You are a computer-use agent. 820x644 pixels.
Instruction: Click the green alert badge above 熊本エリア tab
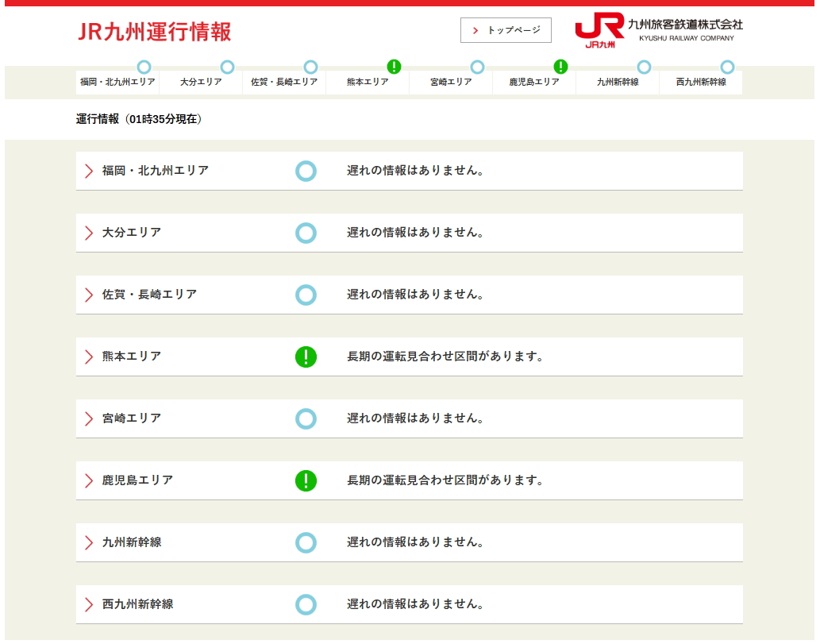pos(394,67)
